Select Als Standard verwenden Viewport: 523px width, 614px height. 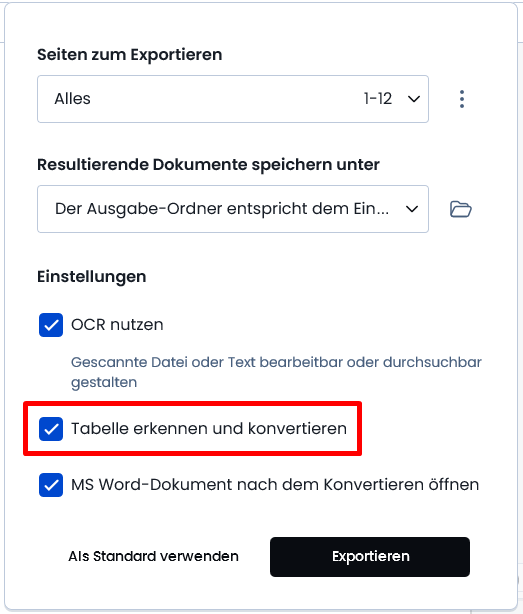[x=153, y=556]
